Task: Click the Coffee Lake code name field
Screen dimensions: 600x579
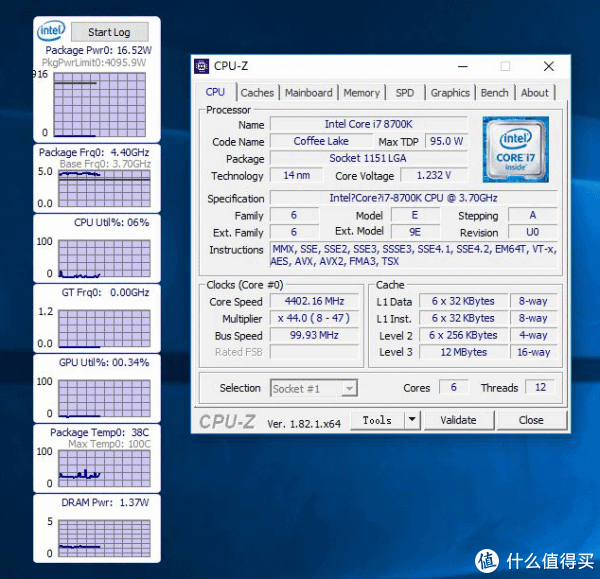Action: tap(321, 141)
